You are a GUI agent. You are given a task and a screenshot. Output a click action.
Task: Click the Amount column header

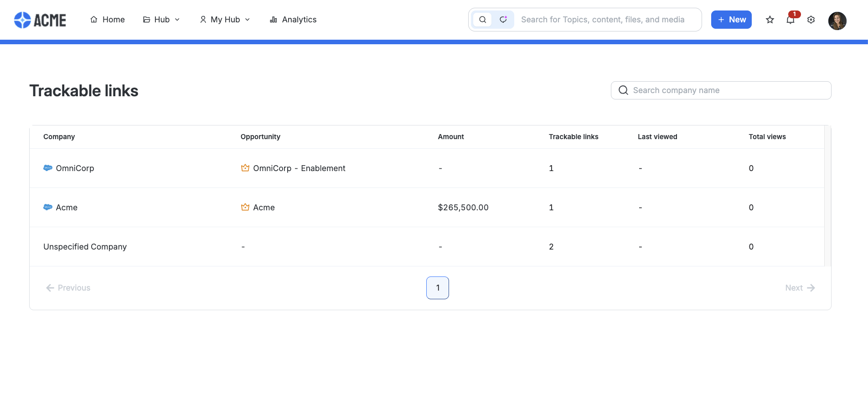pos(451,137)
